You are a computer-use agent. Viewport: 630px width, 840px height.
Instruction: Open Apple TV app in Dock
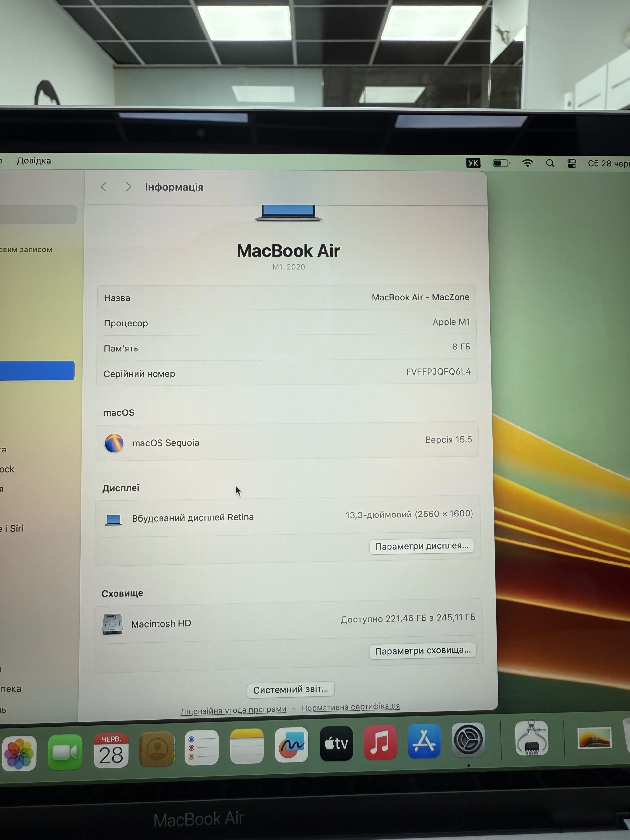336,743
